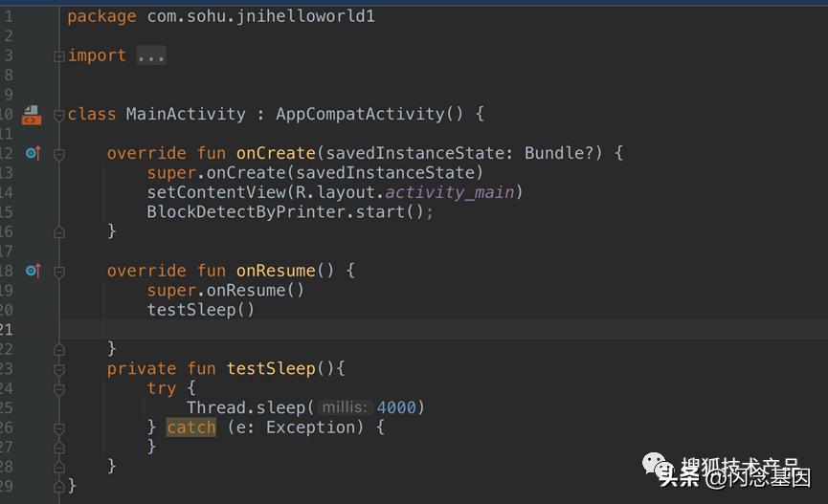The width and height of the screenshot is (828, 504).
Task: Click the savedInstanceState parameter name in onCreate signature
Action: pyautogui.click(x=415, y=153)
